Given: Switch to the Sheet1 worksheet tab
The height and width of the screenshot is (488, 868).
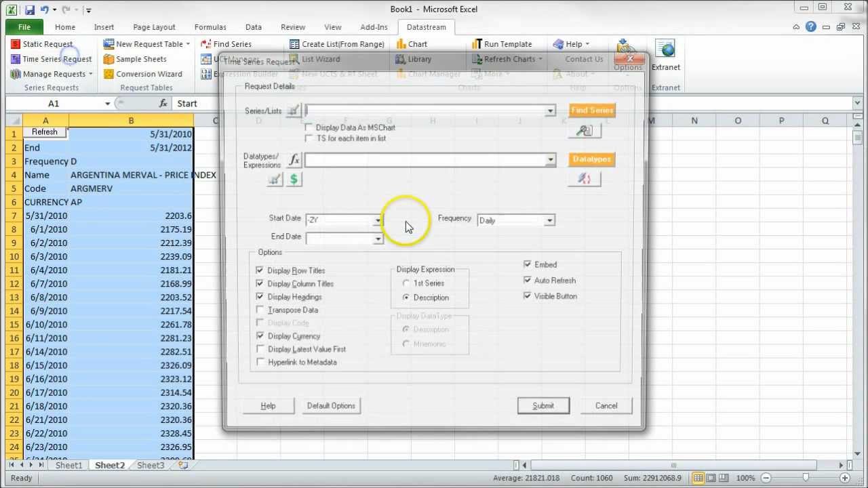Looking at the screenshot, I should [x=68, y=466].
